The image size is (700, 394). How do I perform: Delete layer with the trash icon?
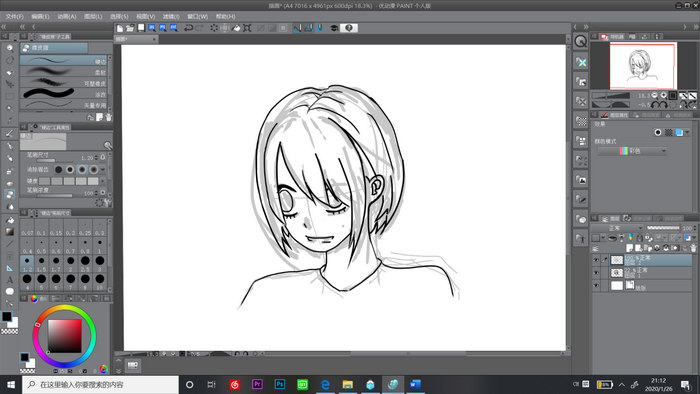(693, 248)
